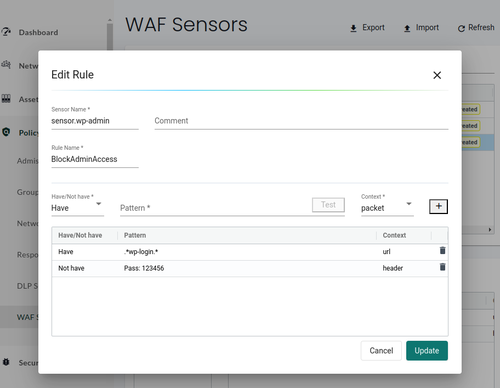Click the Test pattern button
500x388 pixels.
point(328,205)
